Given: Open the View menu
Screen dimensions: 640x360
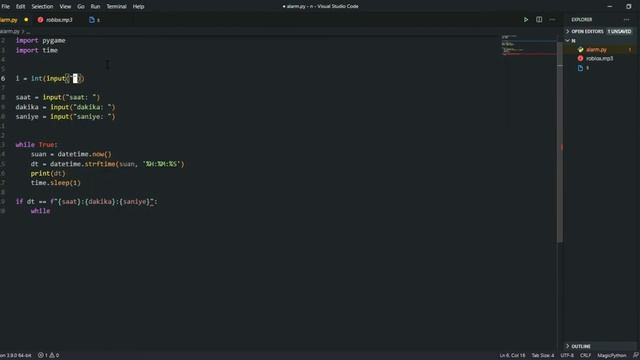Looking at the screenshot, I should (65, 7).
